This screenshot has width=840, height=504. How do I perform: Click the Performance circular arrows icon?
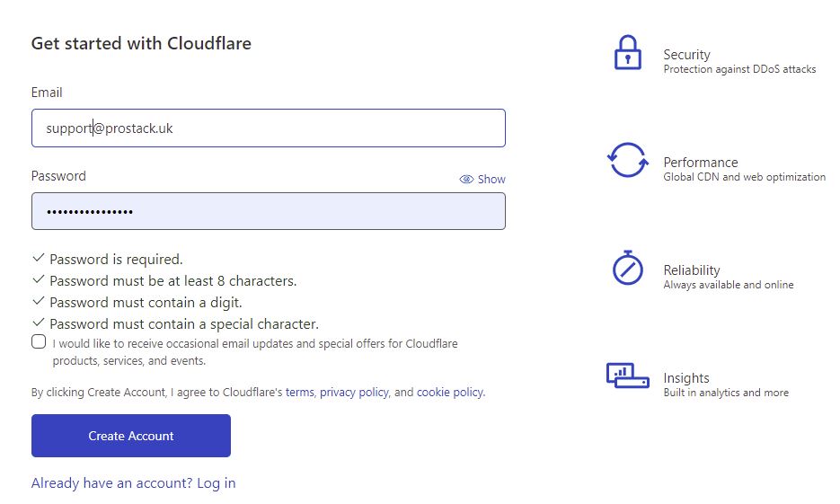(x=627, y=160)
